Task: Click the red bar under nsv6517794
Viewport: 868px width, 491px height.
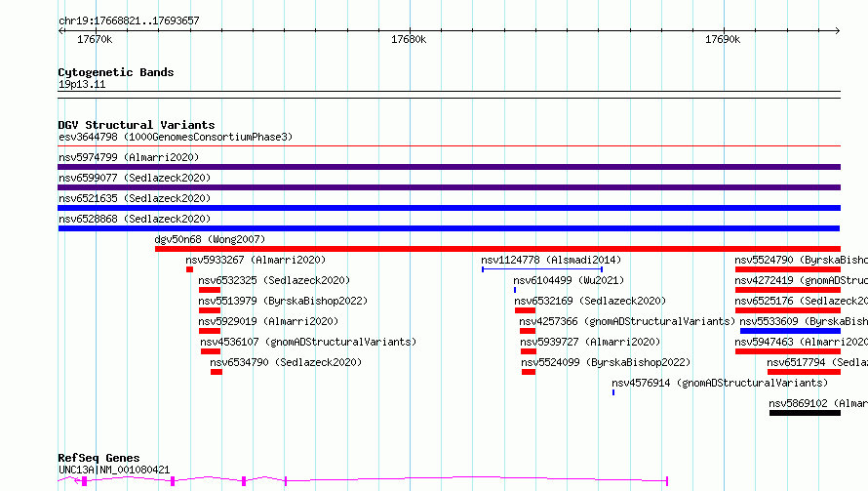Action: coord(804,372)
